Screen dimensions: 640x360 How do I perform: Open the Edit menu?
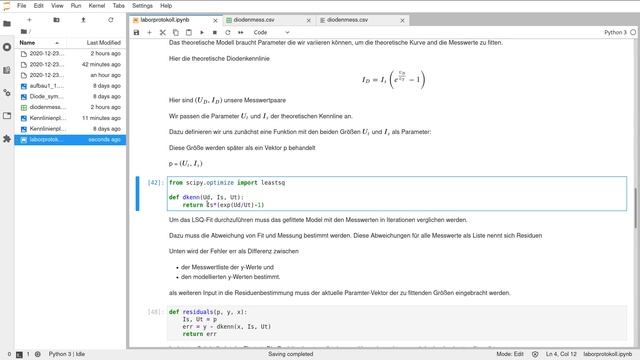[38, 6]
